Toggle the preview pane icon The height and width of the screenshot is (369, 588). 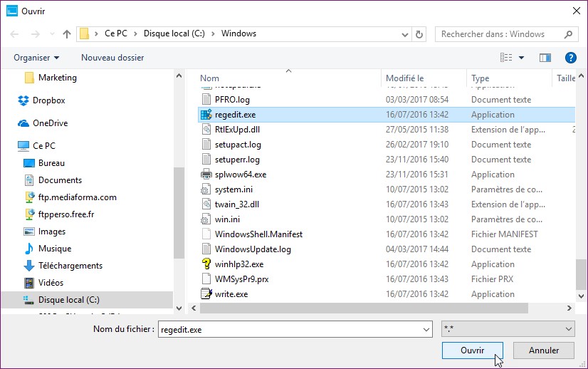545,58
